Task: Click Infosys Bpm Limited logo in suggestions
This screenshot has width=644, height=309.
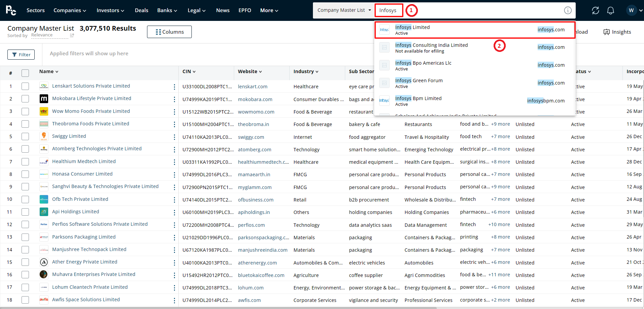Action: pos(384,101)
